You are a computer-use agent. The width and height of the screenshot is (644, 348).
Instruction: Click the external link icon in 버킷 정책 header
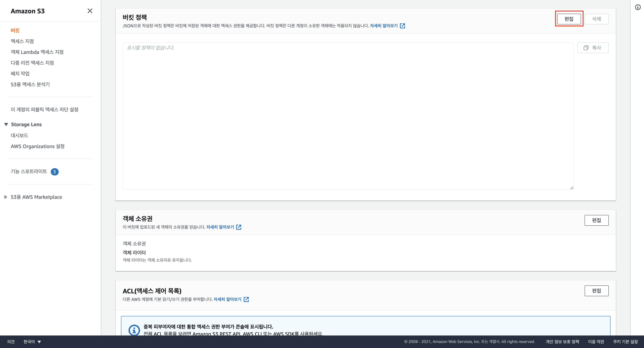tap(402, 26)
